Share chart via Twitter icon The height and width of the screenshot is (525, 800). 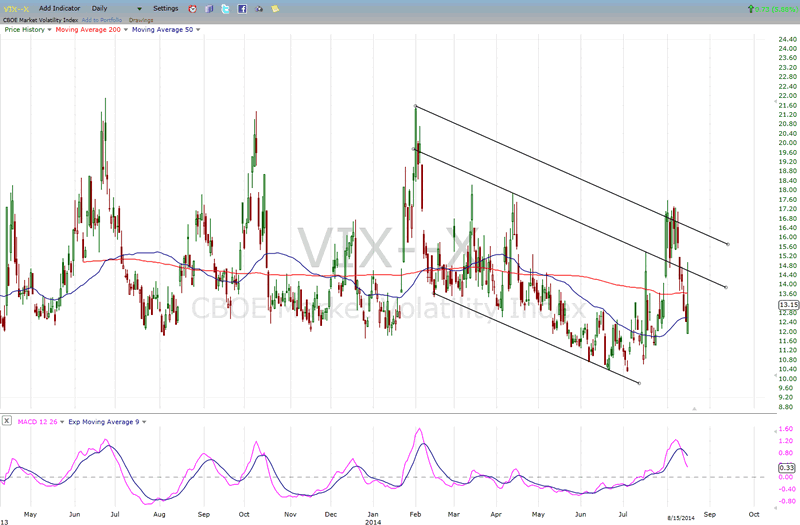[225, 8]
